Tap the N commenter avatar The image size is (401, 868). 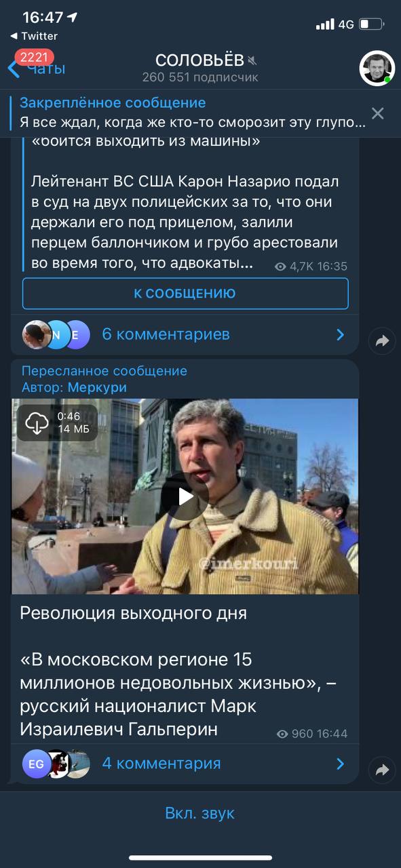coord(57,334)
